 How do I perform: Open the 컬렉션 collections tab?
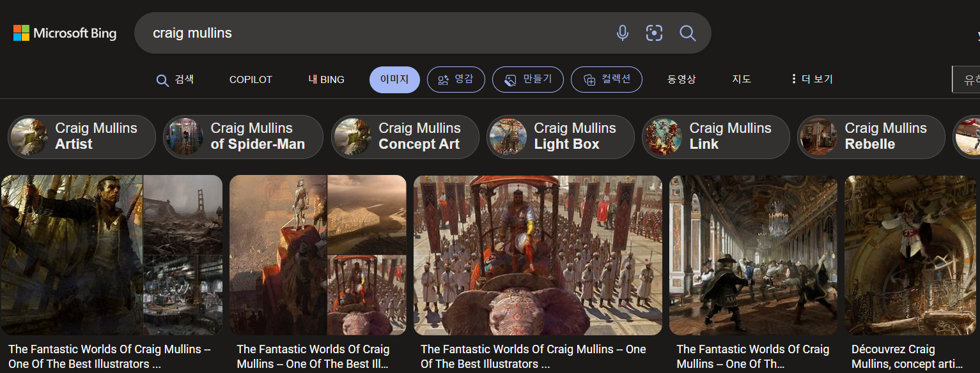[607, 80]
